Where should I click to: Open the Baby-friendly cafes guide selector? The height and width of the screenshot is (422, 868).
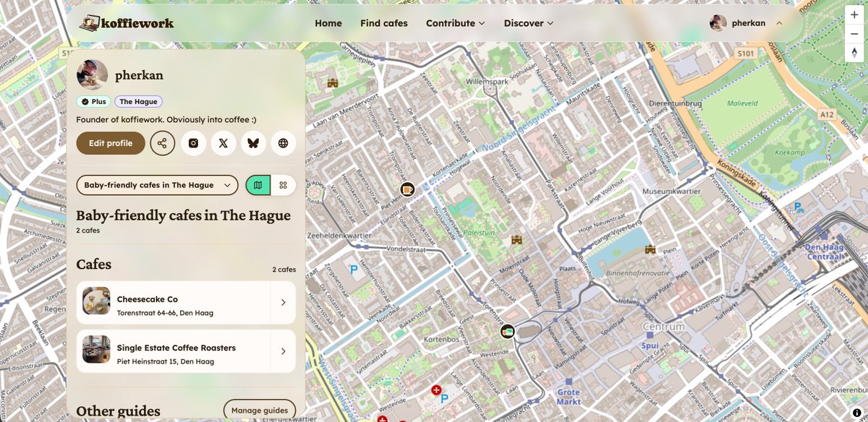click(157, 185)
